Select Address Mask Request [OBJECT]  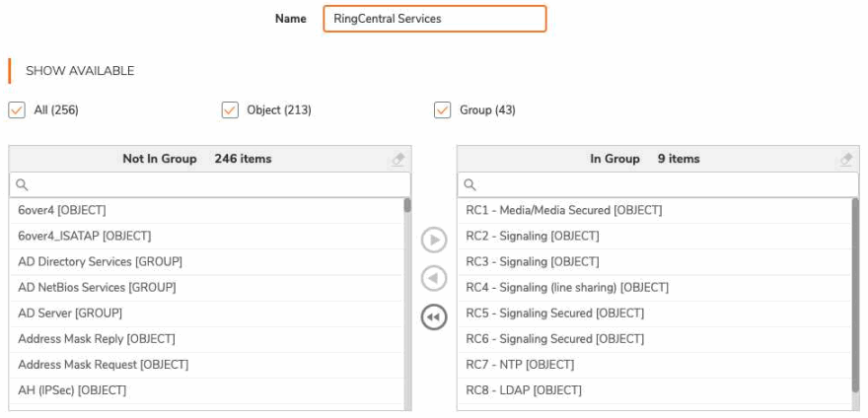click(x=206, y=365)
